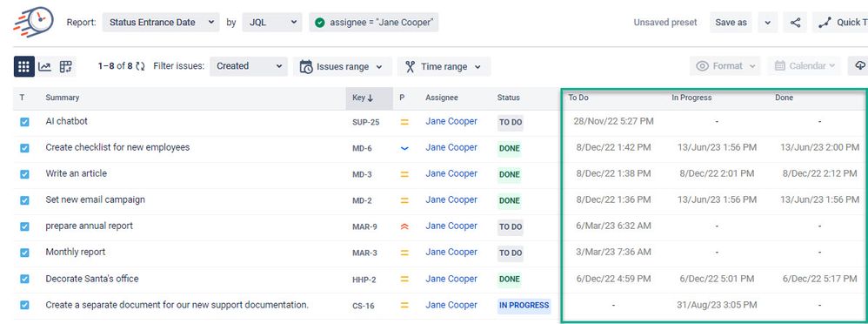This screenshot has width=868, height=324.
Task: Click the Time in Status clock logo
Action: click(33, 22)
